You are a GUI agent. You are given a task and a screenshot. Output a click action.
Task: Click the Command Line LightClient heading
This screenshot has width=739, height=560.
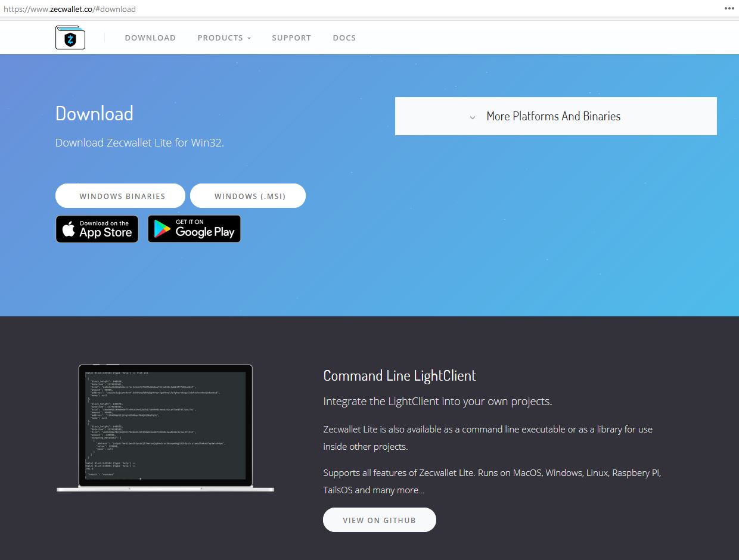399,376
